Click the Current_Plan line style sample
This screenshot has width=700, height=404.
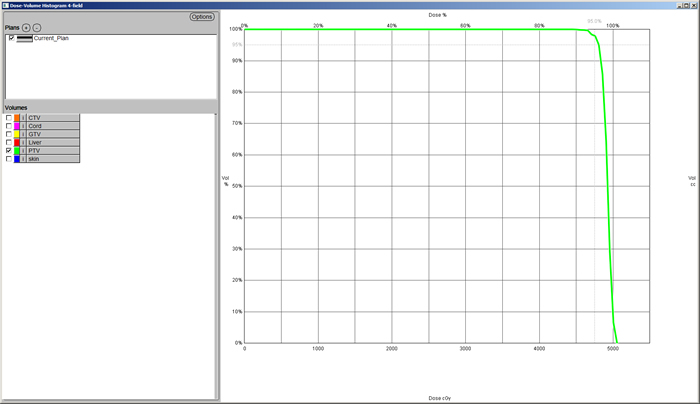click(x=25, y=38)
